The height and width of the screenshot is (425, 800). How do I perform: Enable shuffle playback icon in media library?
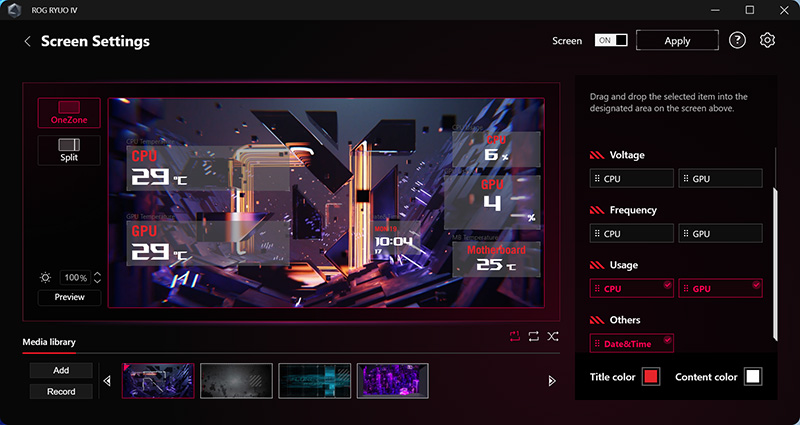[553, 336]
